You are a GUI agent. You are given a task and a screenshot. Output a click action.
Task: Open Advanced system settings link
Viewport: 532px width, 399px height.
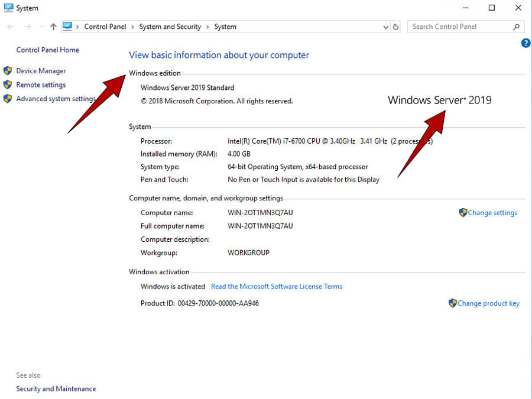pyautogui.click(x=56, y=99)
